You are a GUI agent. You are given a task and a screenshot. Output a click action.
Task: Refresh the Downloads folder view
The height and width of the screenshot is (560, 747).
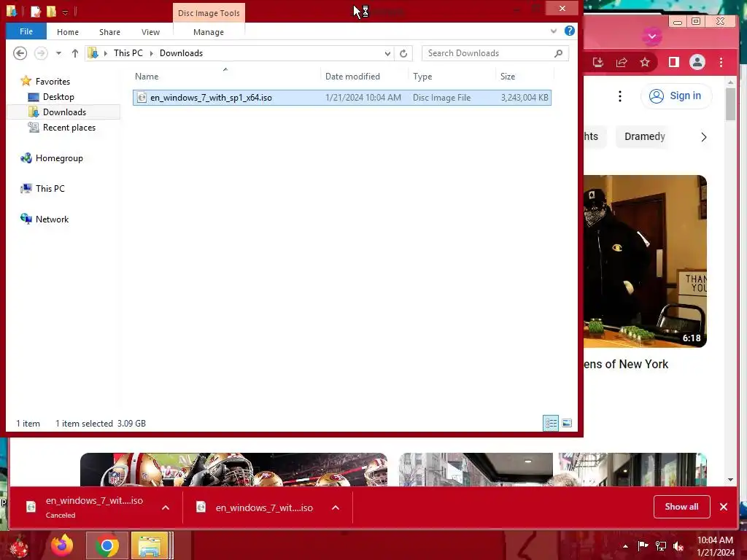pyautogui.click(x=403, y=53)
